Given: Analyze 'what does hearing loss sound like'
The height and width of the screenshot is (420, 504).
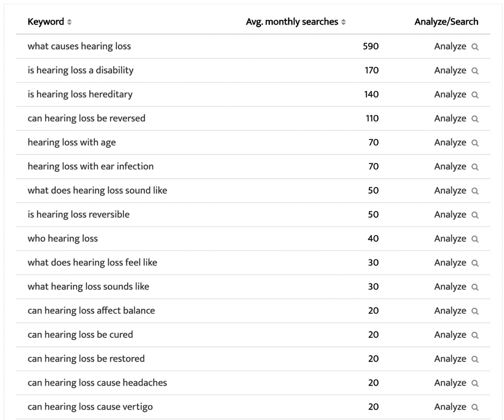Looking at the screenshot, I should point(450,190).
